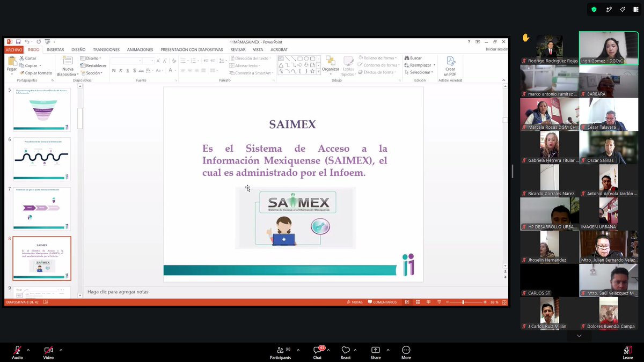Viewport: 644px width, 362px height.
Task: Switch to the DISEÑO tab
Action: click(78, 49)
